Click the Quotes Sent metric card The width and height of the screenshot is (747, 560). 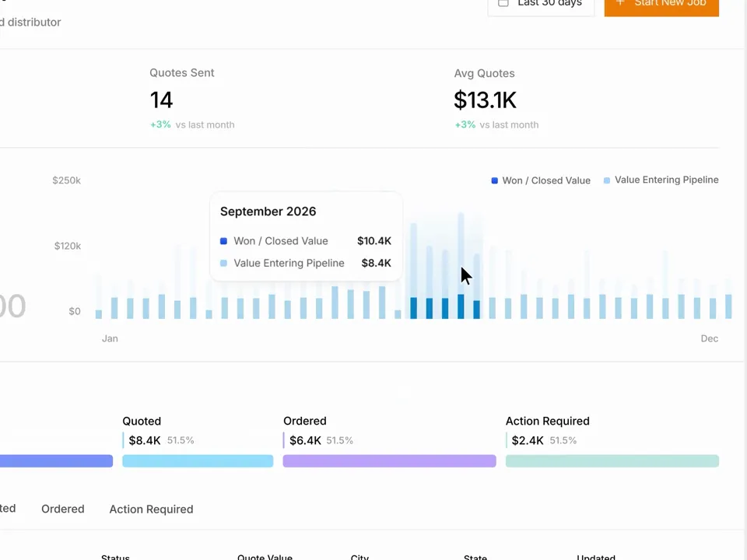coord(192,99)
